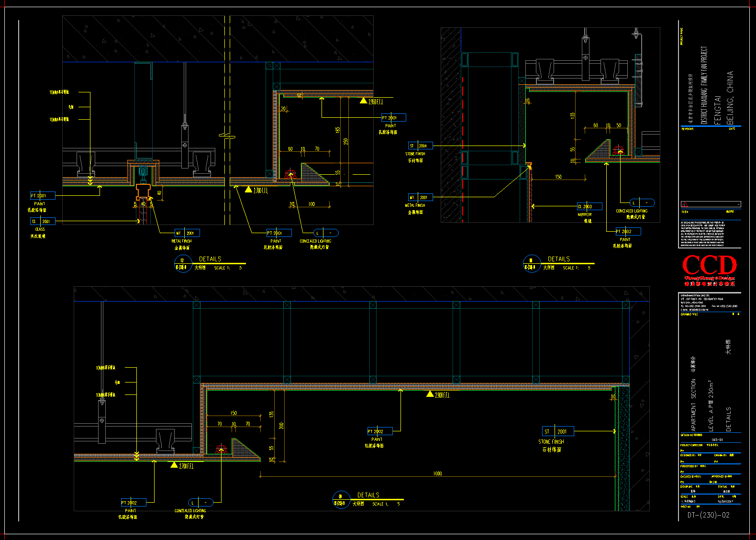Select PT 2002 paint tag in top-right detail
Image resolution: width=756 pixels, height=540 pixels.
pyautogui.click(x=627, y=231)
